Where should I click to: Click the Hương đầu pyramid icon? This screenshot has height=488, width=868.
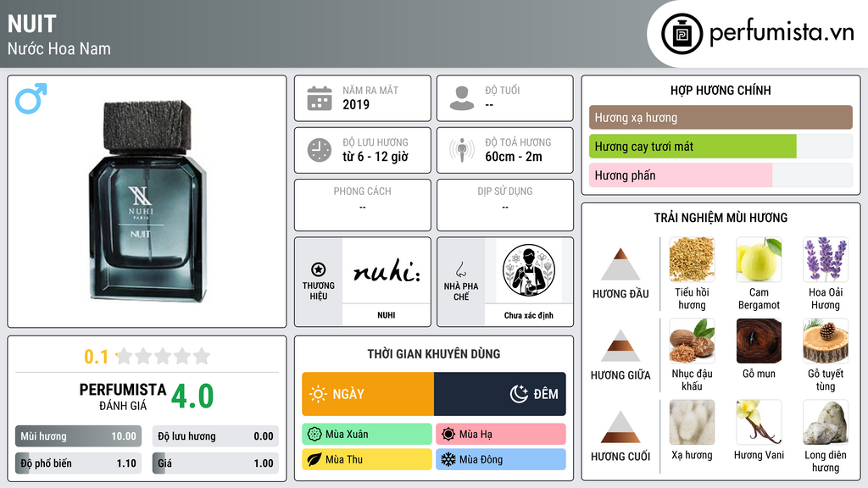[620, 264]
